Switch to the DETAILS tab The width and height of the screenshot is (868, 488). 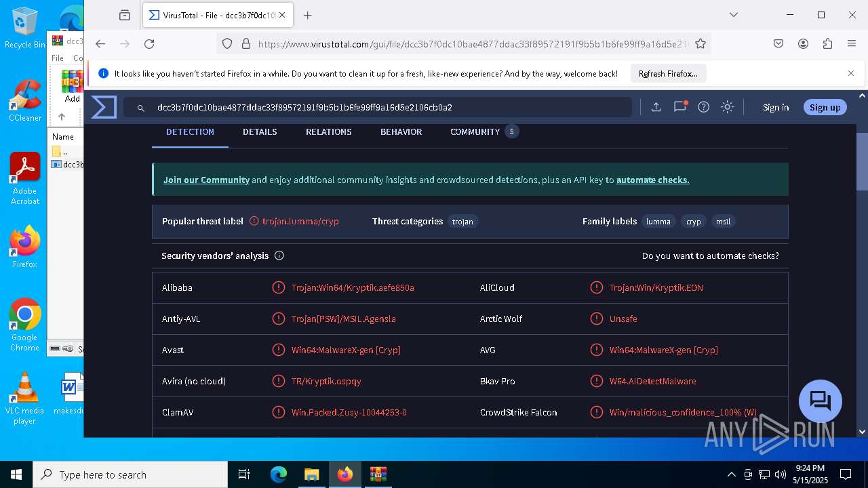click(260, 131)
